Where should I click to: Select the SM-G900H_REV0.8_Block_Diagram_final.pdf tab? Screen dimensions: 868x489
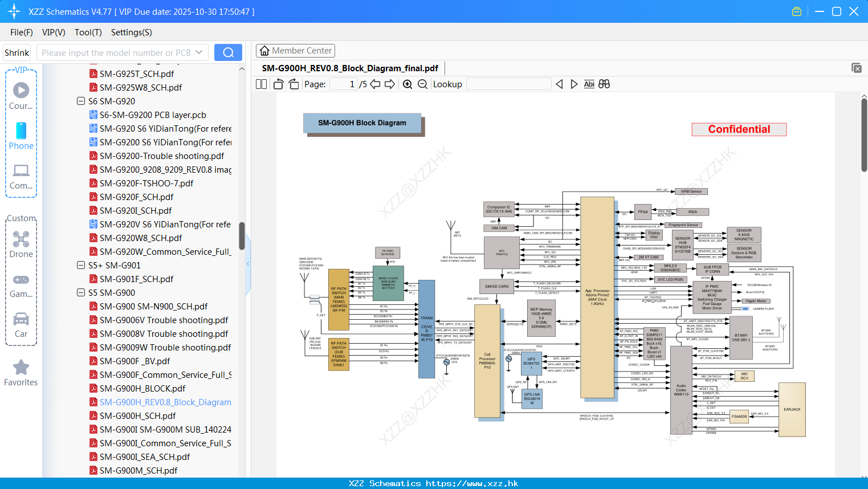coord(350,68)
